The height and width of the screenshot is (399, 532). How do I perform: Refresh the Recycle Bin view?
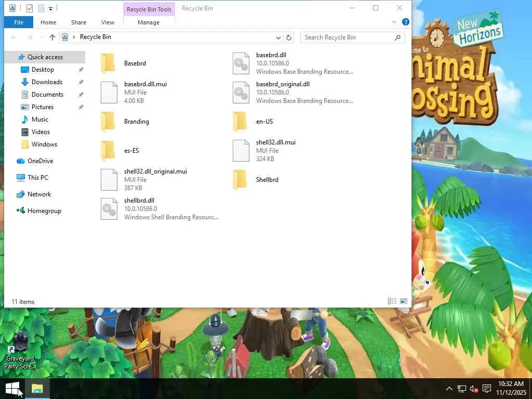[x=289, y=37]
